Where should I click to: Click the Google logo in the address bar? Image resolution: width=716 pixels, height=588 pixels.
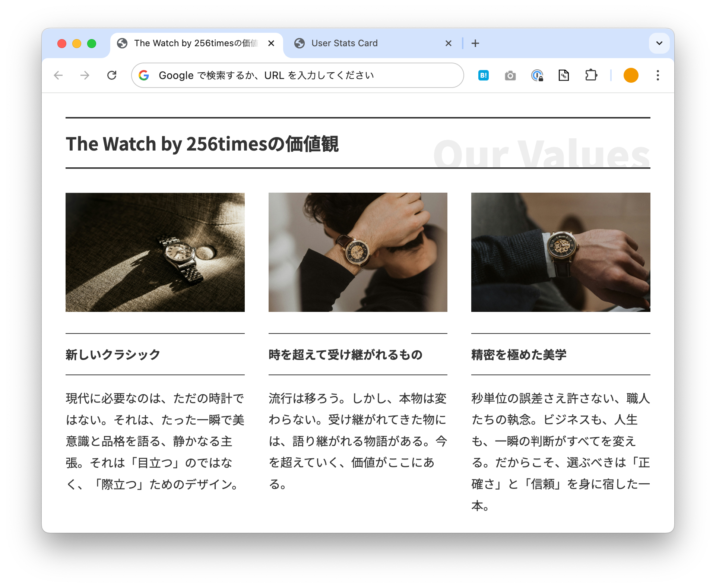coord(145,75)
